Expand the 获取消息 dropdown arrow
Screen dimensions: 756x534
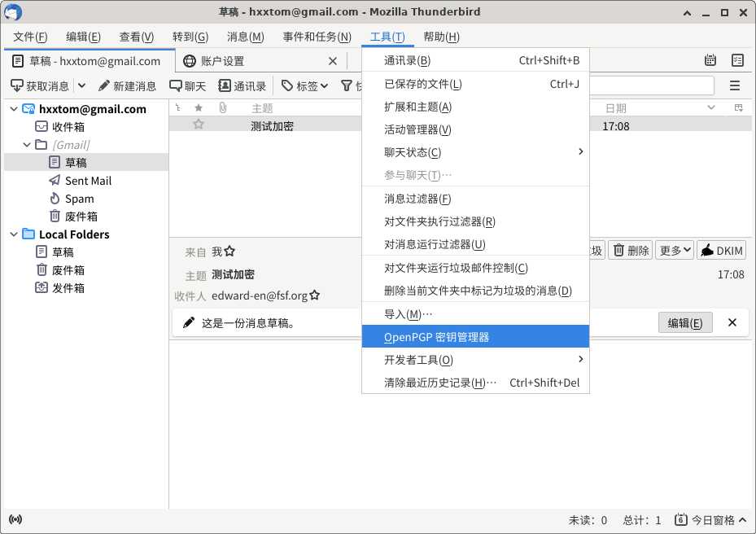82,85
